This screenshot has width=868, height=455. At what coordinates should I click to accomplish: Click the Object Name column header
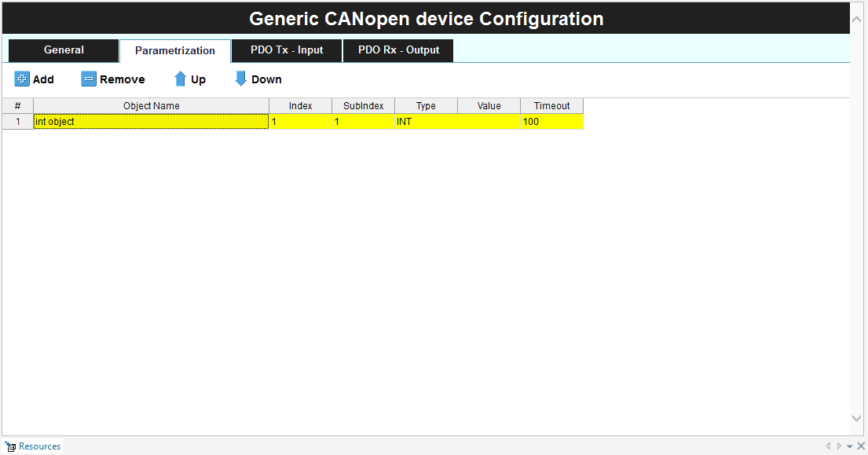(151, 106)
